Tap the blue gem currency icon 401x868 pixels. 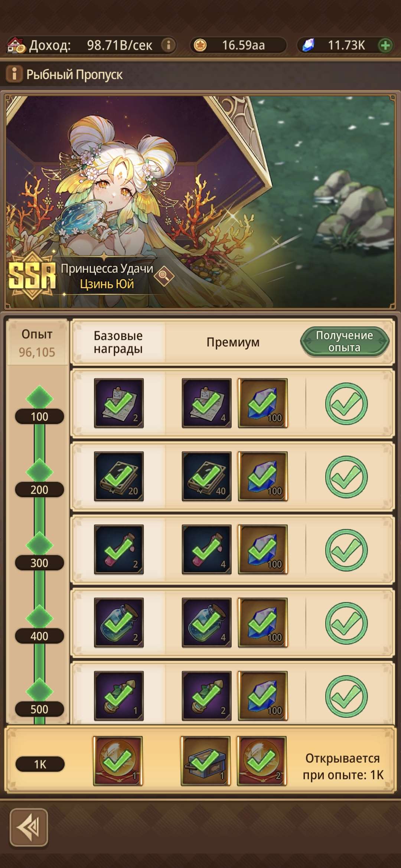(x=308, y=45)
